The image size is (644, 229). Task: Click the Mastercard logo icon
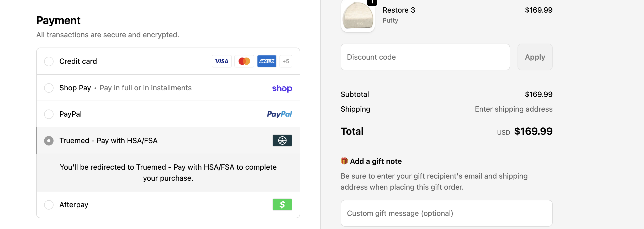244,61
